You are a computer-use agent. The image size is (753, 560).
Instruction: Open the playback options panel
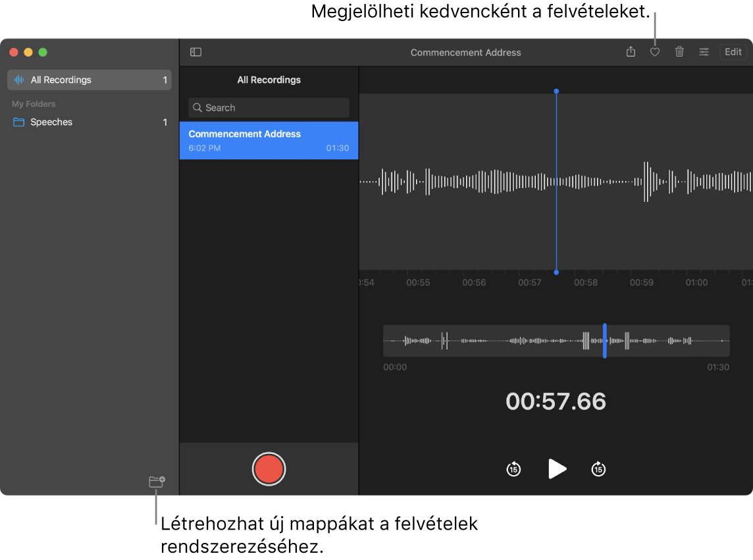(x=704, y=52)
